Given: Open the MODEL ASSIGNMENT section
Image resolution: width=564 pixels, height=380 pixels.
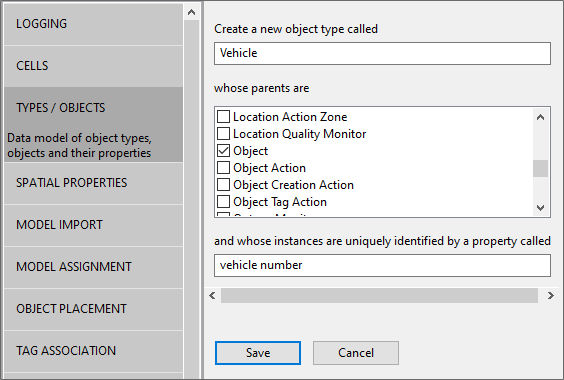Looking at the screenshot, I should click(94, 267).
